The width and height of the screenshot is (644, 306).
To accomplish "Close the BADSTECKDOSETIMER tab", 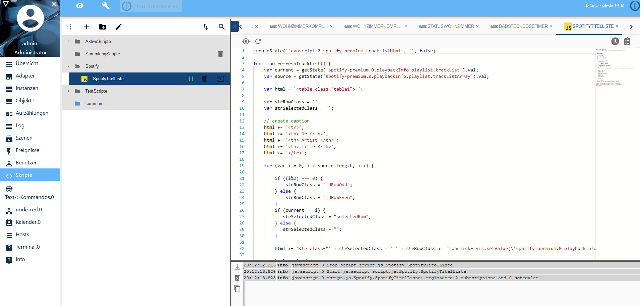I will 551,26.
